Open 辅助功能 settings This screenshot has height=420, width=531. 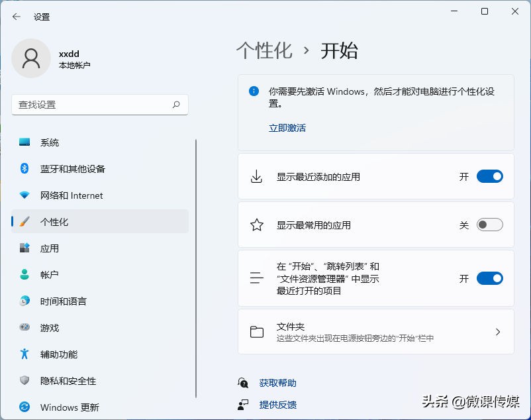click(100, 354)
